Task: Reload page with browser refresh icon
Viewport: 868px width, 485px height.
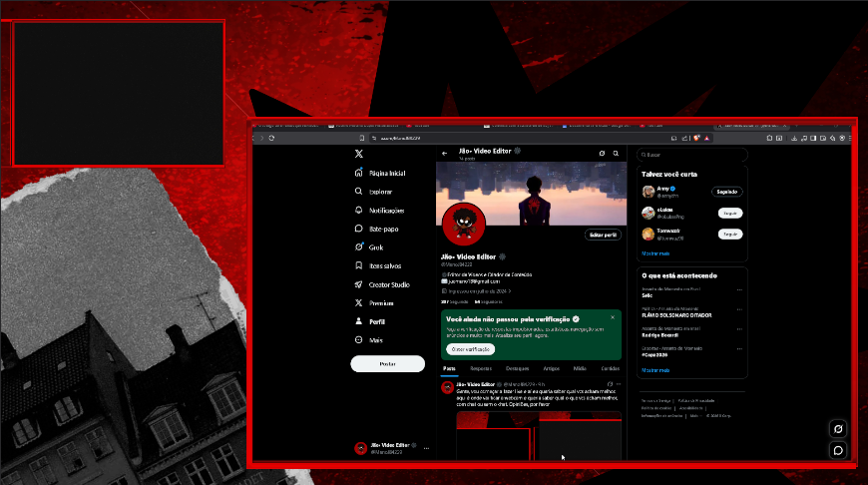Action: point(271,138)
